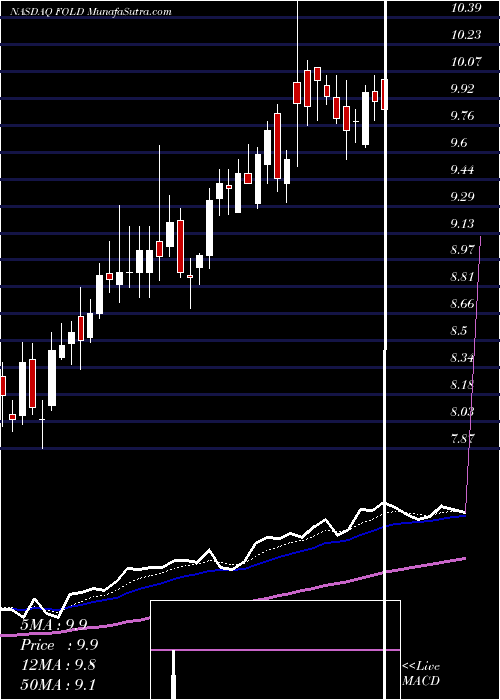Click the 8.66 price axis label
This screenshot has height=700, width=500.
pyautogui.click(x=464, y=304)
